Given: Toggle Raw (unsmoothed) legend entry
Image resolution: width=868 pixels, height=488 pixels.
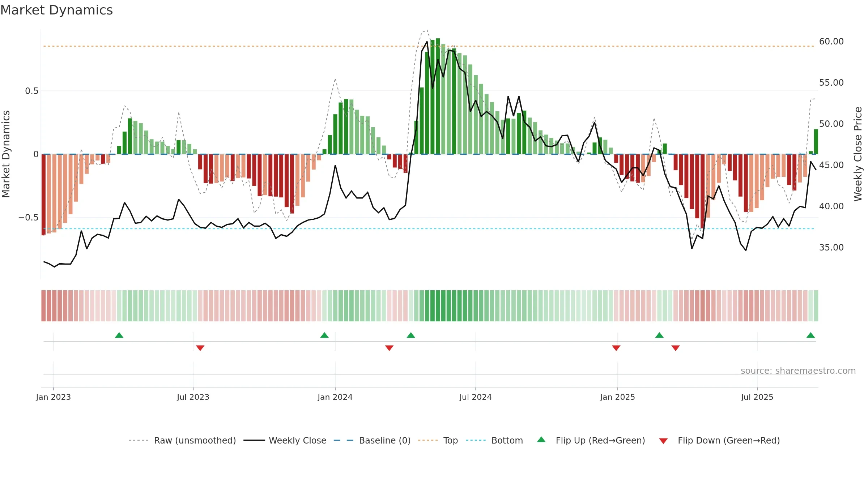Looking at the screenshot, I should [x=182, y=440].
